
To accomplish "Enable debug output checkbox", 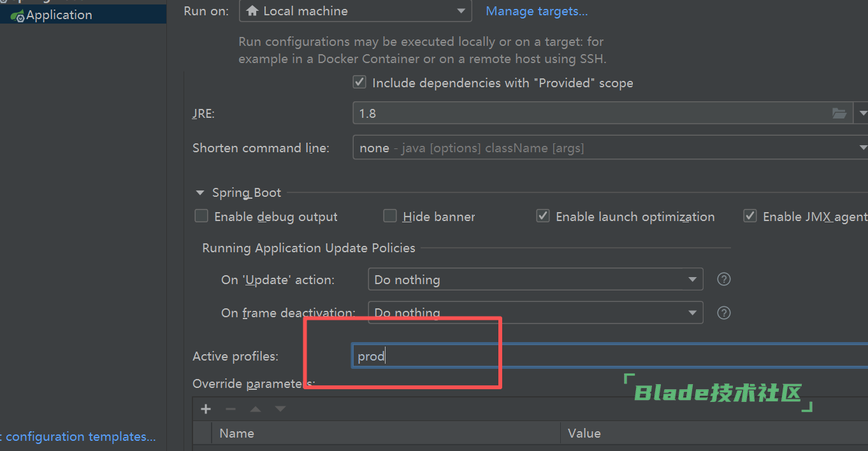I will click(201, 217).
